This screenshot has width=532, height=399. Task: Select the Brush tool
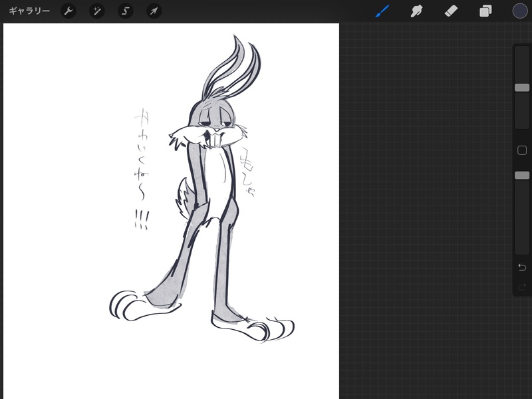coord(382,11)
